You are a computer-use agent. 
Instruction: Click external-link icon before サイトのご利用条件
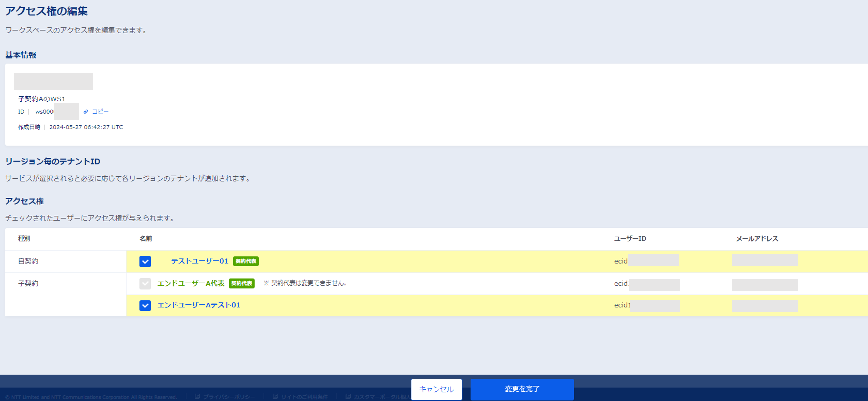click(x=275, y=397)
